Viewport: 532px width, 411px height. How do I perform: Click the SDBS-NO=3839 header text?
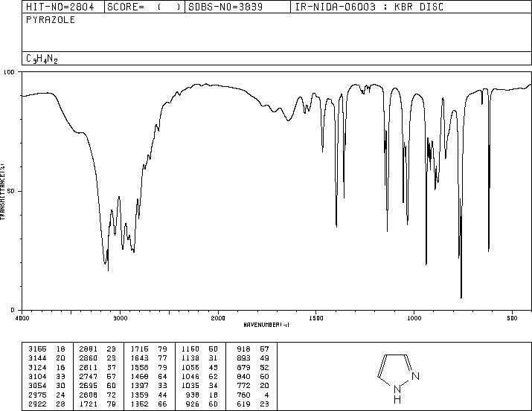[x=225, y=7]
